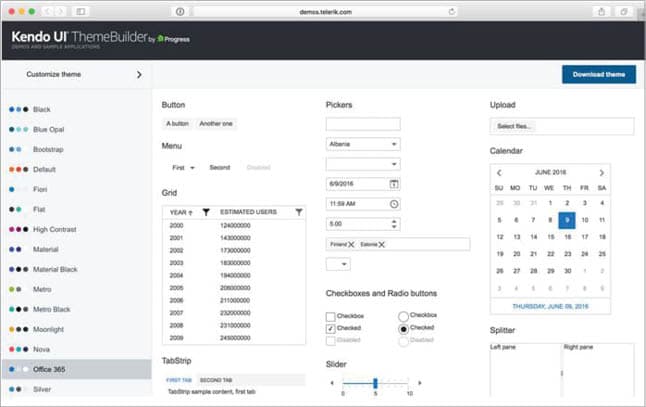Remove the Estonia tag with its X
Screen dimensions: 646x407
click(x=382, y=244)
